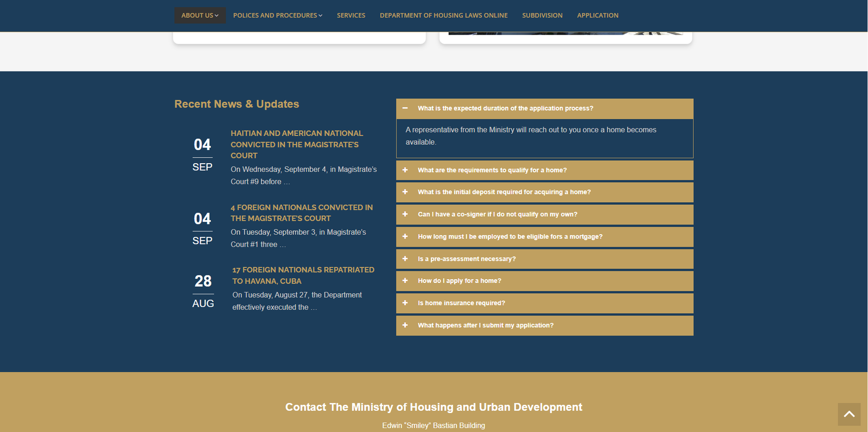This screenshot has height=432, width=868.
Task: Click the scroll-to-top arrow icon
Action: click(849, 414)
